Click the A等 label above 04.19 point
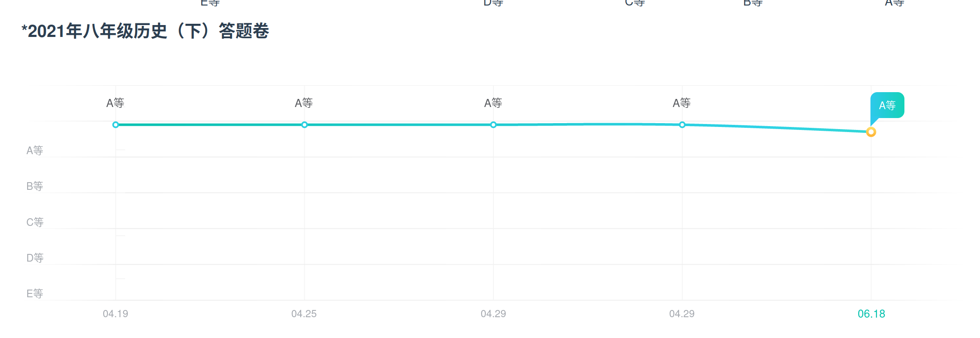This screenshot has height=338, width=980. 115,103
